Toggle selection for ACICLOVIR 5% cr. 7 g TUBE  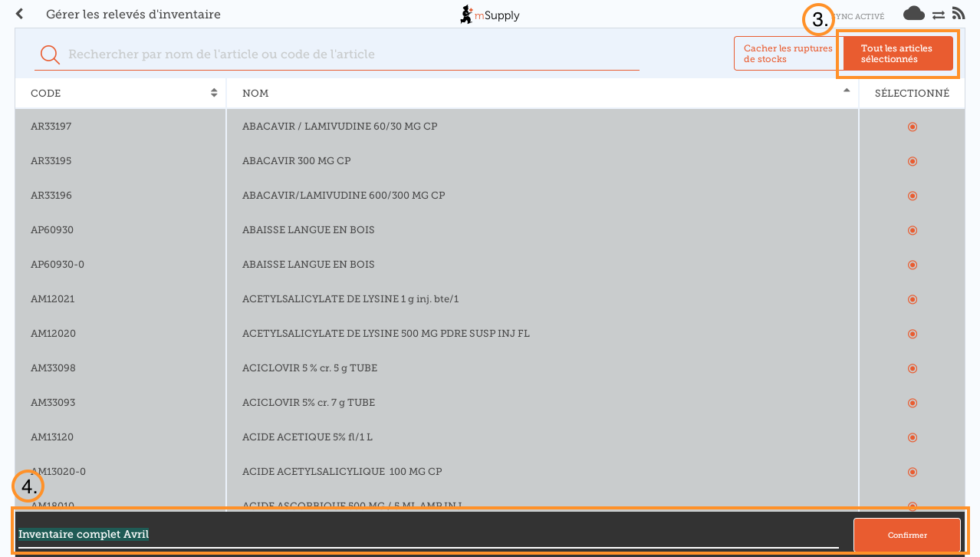click(912, 403)
